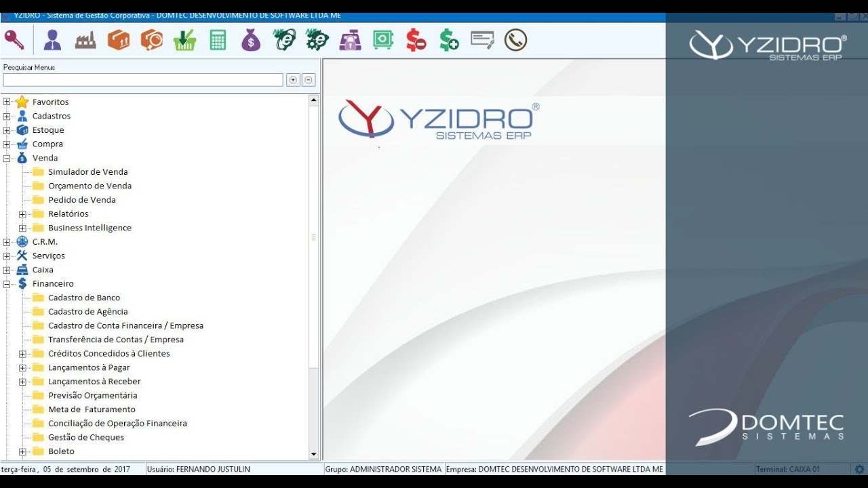868x488 pixels.
Task: Click the NF-e icon with gear
Action: pyautogui.click(x=317, y=40)
